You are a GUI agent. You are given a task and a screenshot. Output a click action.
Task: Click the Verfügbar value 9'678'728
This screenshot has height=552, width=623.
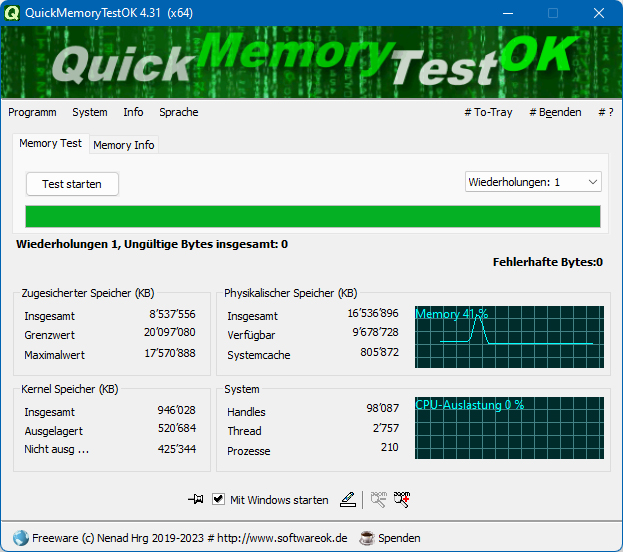click(375, 332)
